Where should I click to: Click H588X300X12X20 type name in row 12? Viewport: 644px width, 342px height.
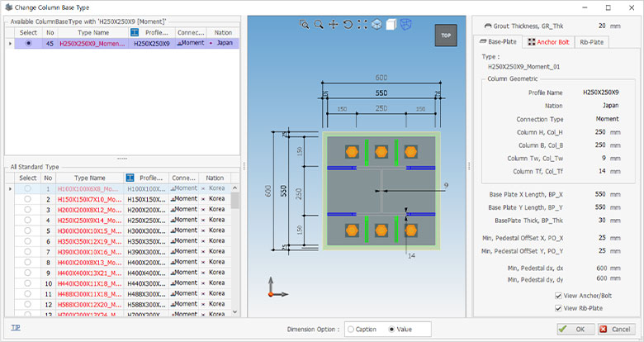click(89, 304)
